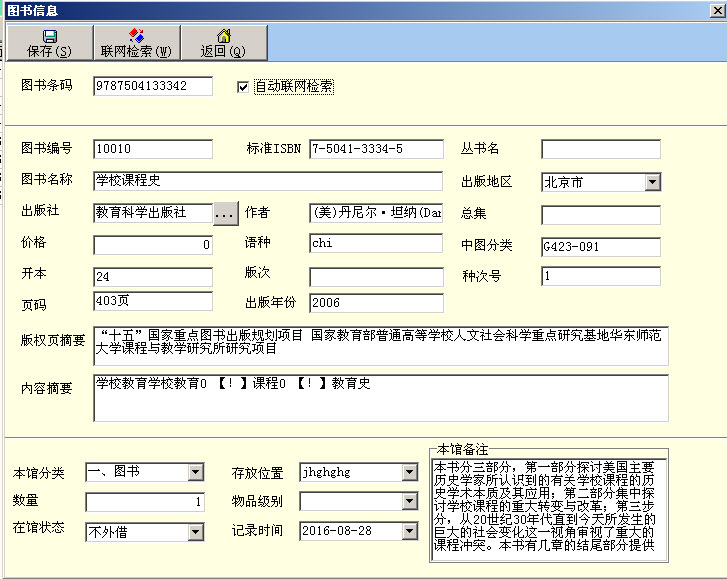
Task: Open the 出版地区 dropdown showing 北京市
Action: (x=652, y=182)
